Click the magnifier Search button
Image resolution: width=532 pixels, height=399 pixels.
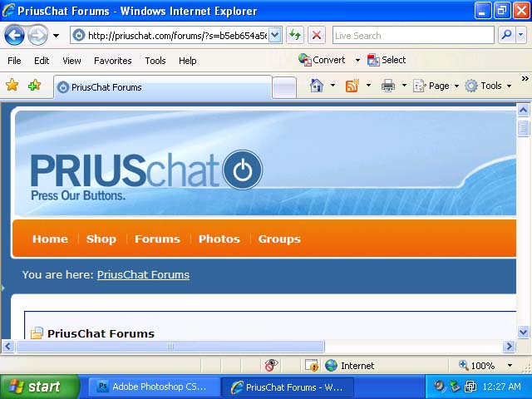click(x=506, y=35)
